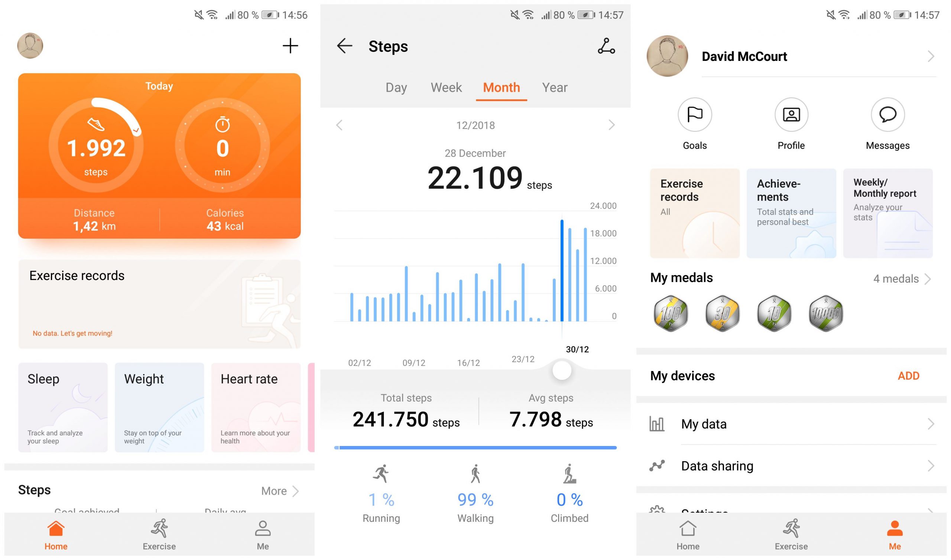The image size is (951, 560).
Task: Click ADD to pair a new device
Action: pos(909,375)
